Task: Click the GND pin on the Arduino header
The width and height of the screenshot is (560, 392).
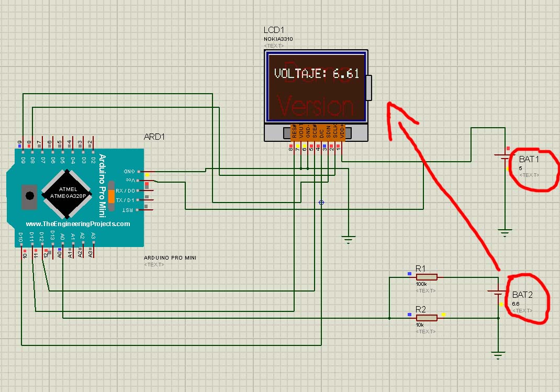Action: tap(139, 171)
